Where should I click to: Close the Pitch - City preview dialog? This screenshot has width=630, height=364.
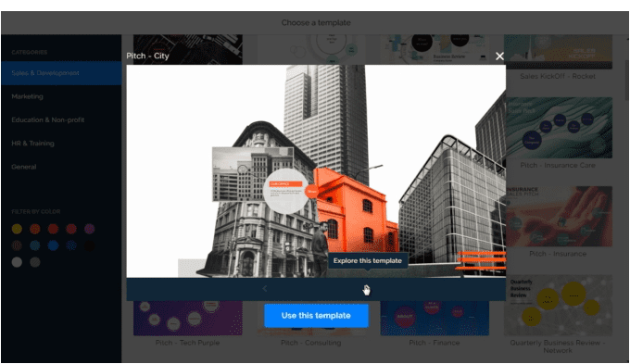click(499, 56)
